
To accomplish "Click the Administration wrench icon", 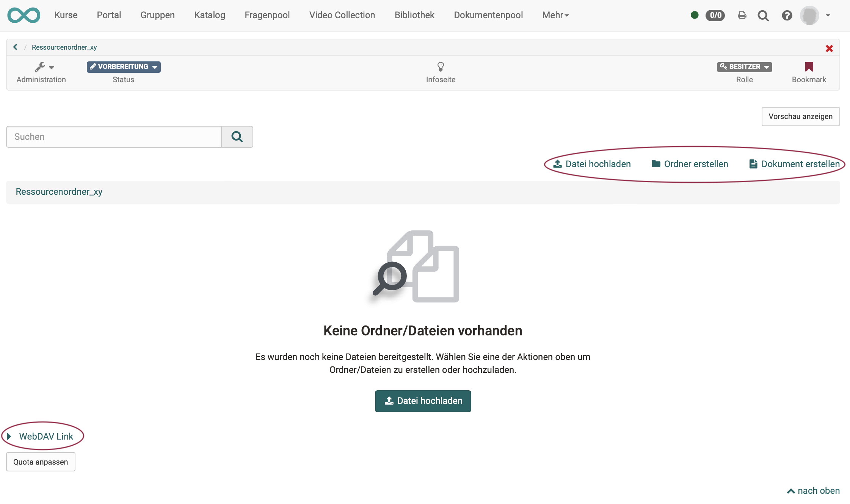I will [41, 67].
